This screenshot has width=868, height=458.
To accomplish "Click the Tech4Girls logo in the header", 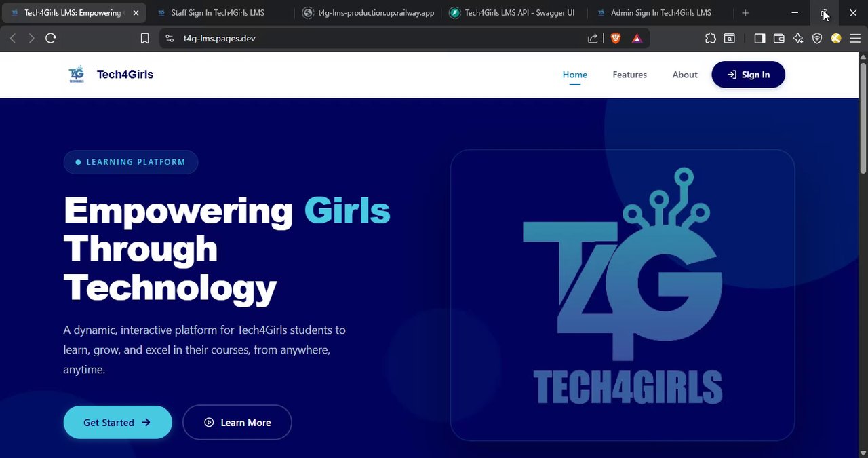I will click(77, 75).
